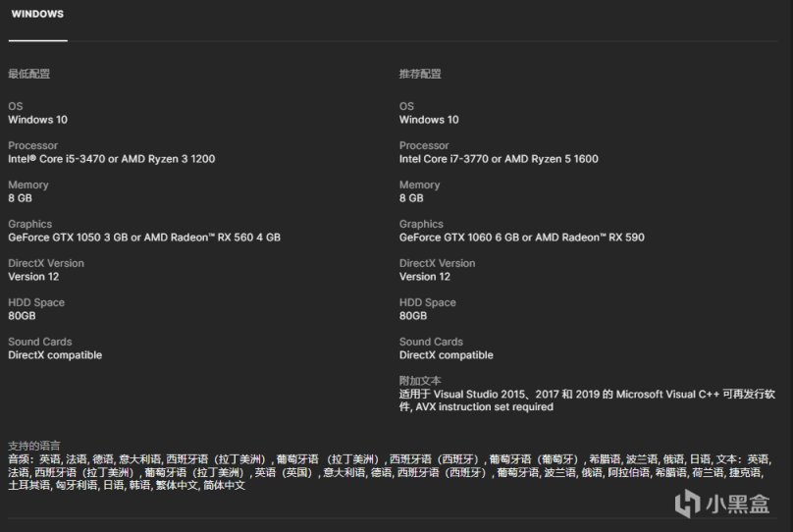Click the minimum OS Windows 10 value
The width and height of the screenshot is (793, 532).
[x=37, y=120]
